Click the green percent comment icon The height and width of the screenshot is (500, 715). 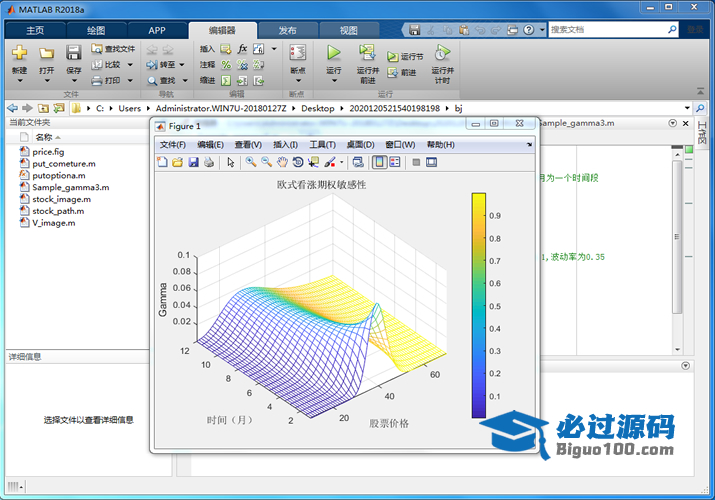[x=226, y=65]
